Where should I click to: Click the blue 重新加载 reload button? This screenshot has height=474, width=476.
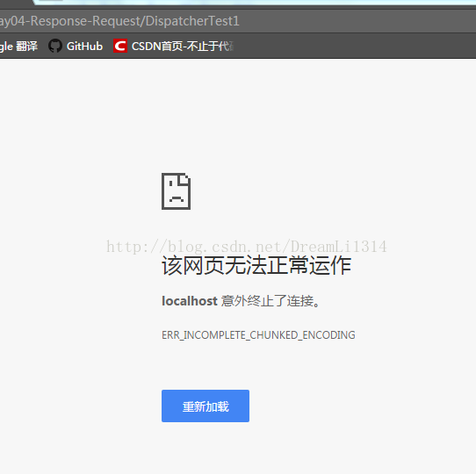pos(206,406)
